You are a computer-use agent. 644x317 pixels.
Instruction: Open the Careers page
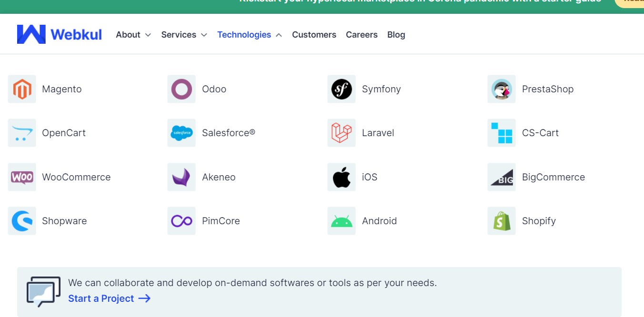tap(362, 35)
